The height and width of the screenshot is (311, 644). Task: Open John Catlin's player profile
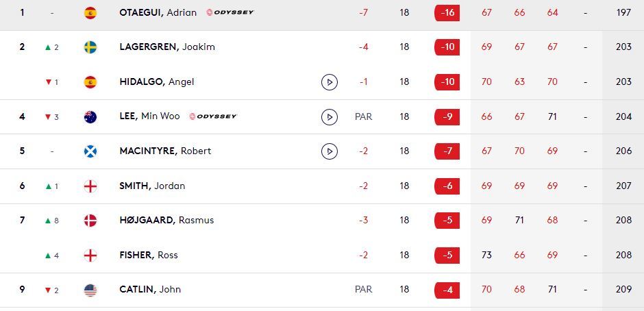(150, 290)
